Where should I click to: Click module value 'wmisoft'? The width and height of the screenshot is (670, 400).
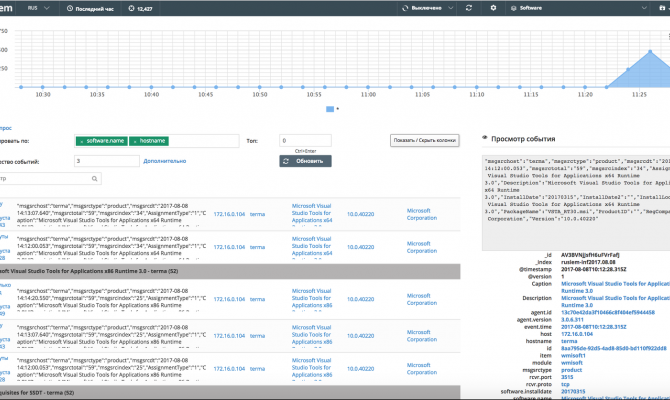click(x=572, y=363)
